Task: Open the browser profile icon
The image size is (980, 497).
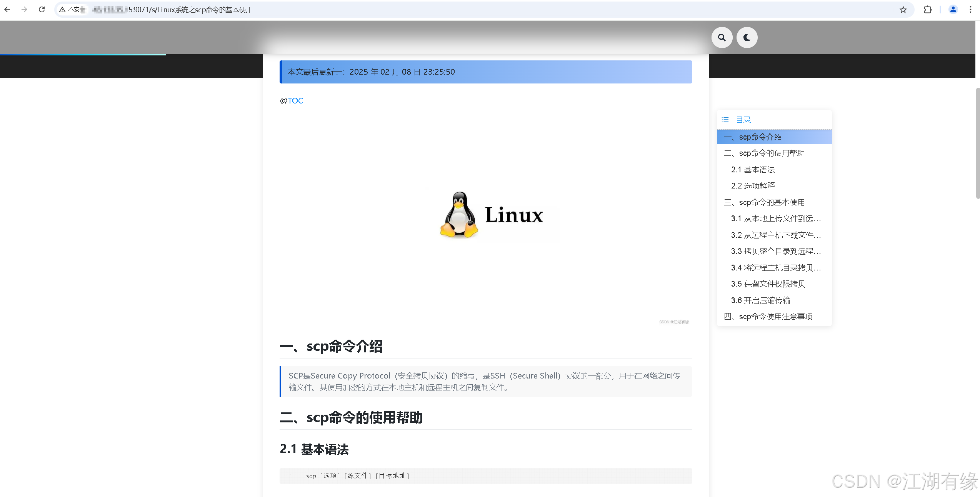Action: (953, 10)
